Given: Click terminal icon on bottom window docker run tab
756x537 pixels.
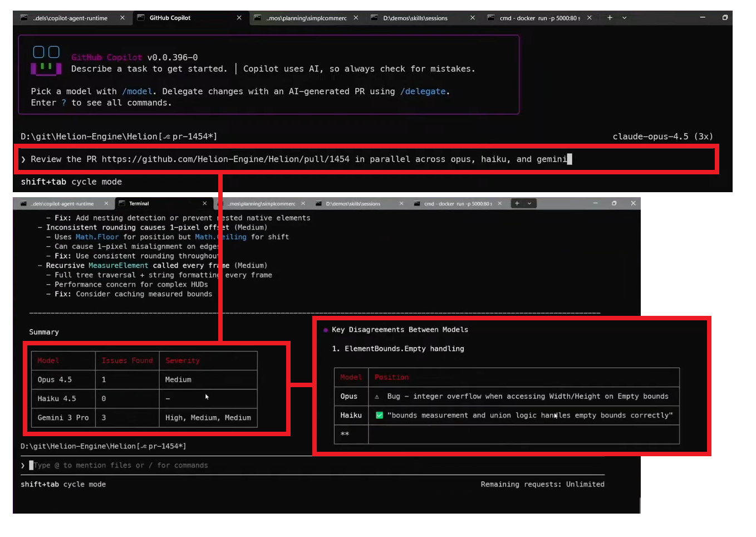Looking at the screenshot, I should (x=417, y=204).
